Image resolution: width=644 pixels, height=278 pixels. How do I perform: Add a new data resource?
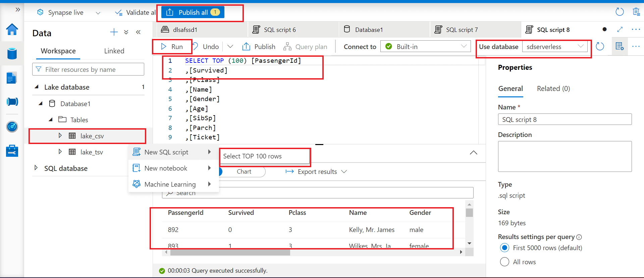(x=114, y=32)
